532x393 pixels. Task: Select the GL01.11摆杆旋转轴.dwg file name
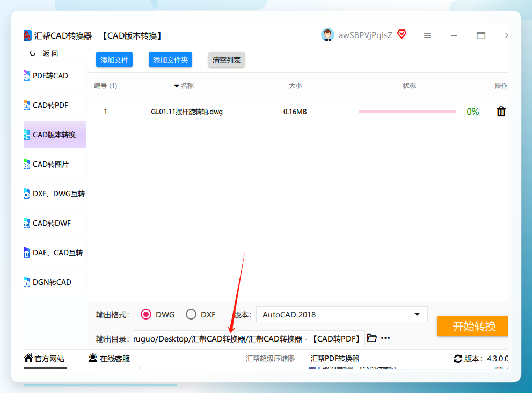tap(187, 112)
